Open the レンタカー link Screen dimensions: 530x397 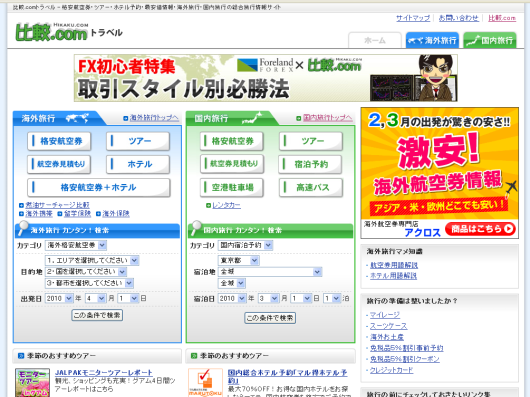coord(226,205)
